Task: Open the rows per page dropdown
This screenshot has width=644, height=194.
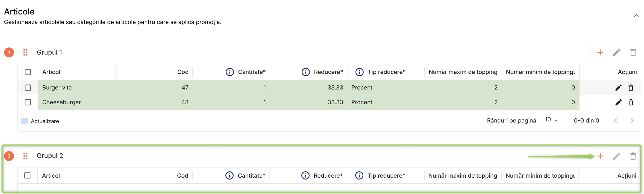Action: (551, 120)
